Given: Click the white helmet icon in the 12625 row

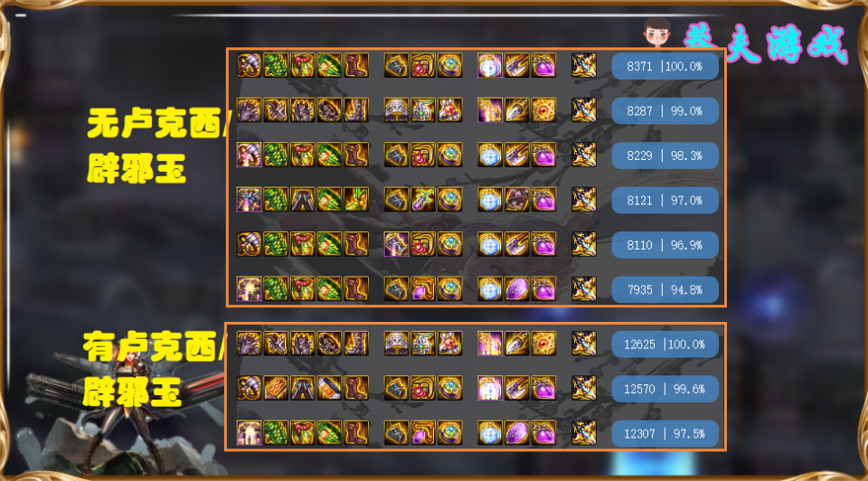Looking at the screenshot, I should tap(396, 344).
